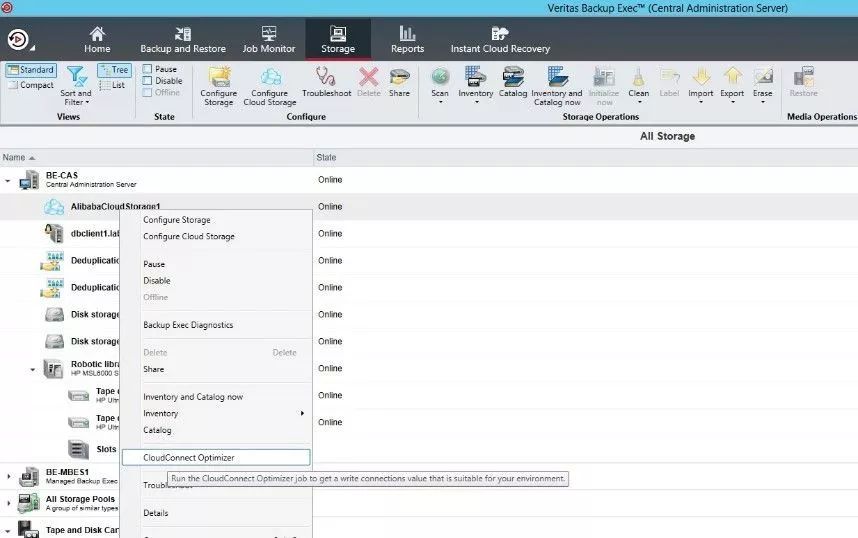858x538 pixels.
Task: Open the Reports tab
Action: 407,40
